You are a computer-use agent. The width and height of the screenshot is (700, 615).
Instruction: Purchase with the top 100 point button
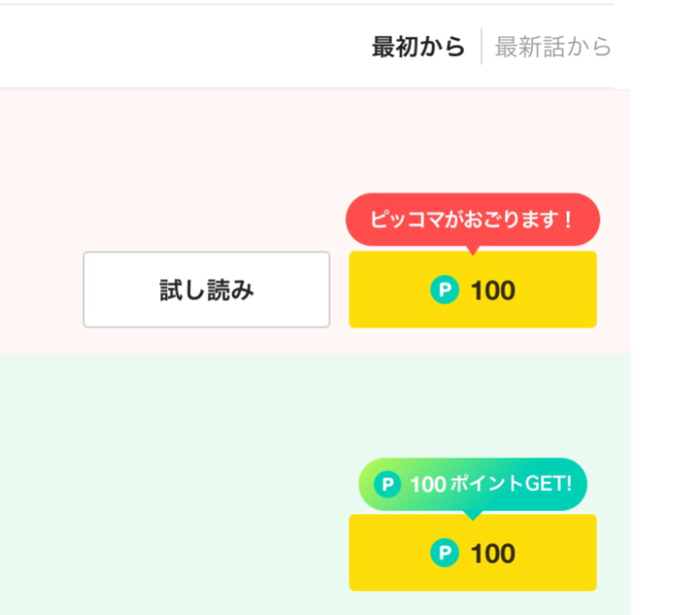(x=472, y=290)
